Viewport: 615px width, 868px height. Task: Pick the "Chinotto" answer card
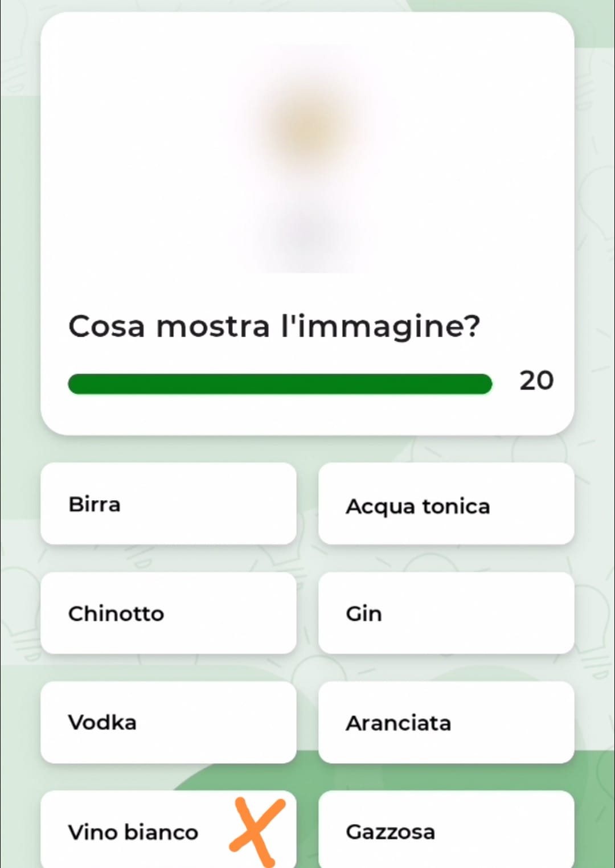pyautogui.click(x=169, y=613)
